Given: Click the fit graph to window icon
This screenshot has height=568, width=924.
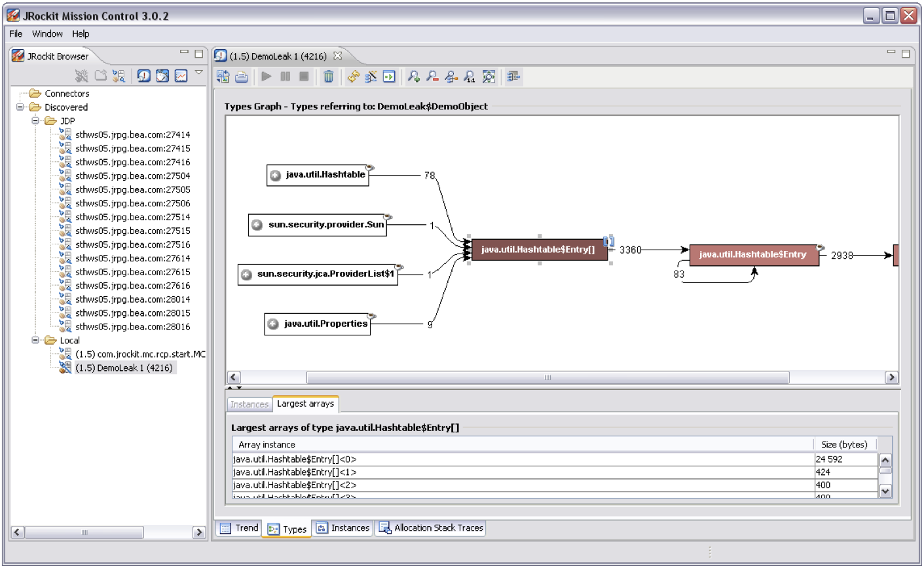Looking at the screenshot, I should click(x=489, y=77).
